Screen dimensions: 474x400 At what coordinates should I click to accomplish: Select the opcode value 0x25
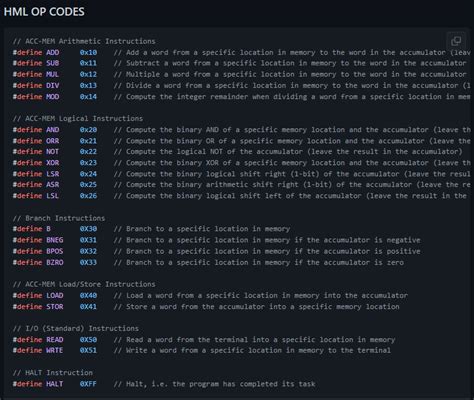pos(88,185)
